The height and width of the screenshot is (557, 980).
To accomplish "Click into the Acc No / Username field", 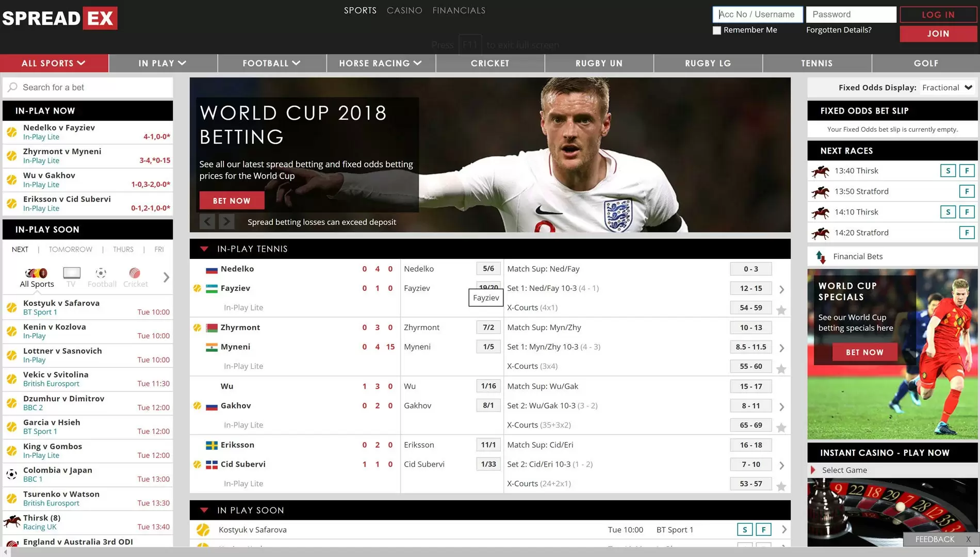I will (x=758, y=14).
